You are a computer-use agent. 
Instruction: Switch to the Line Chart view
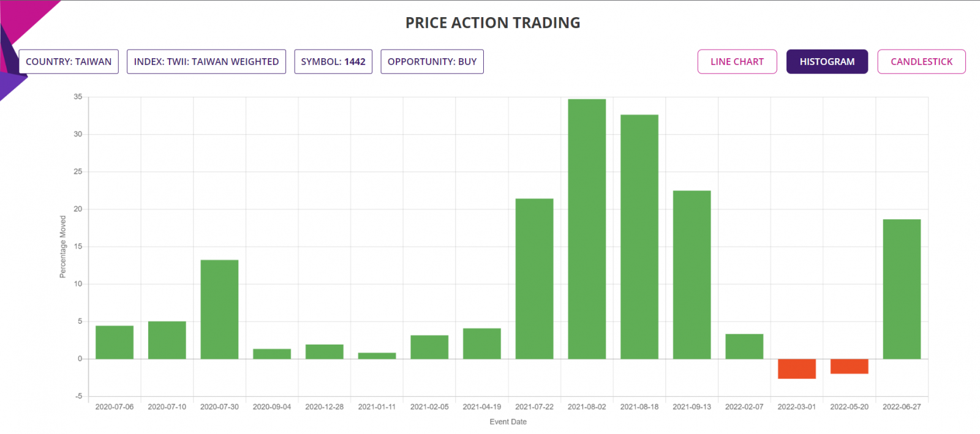[x=737, y=62]
